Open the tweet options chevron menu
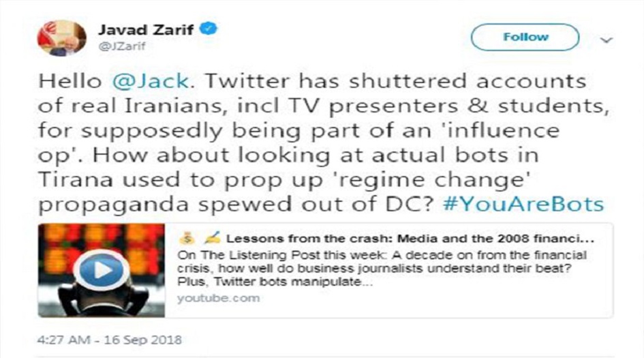Viewport: 644px width, 358px height. (605, 40)
